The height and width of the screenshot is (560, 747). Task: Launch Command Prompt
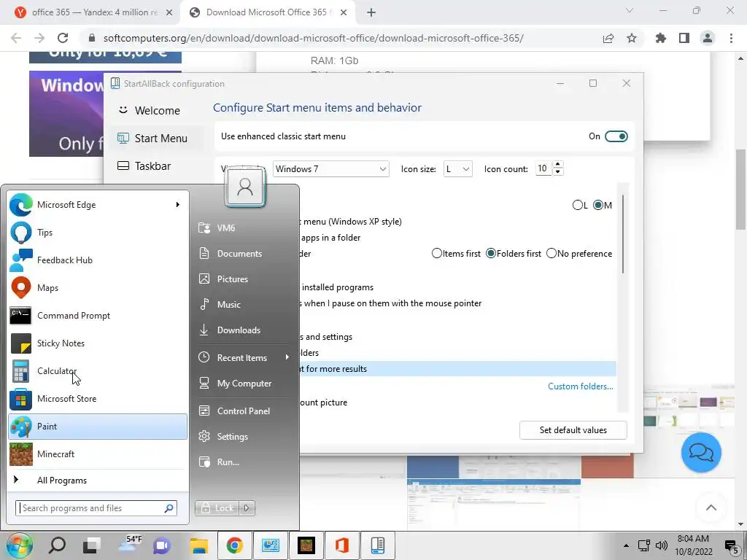(x=98, y=315)
